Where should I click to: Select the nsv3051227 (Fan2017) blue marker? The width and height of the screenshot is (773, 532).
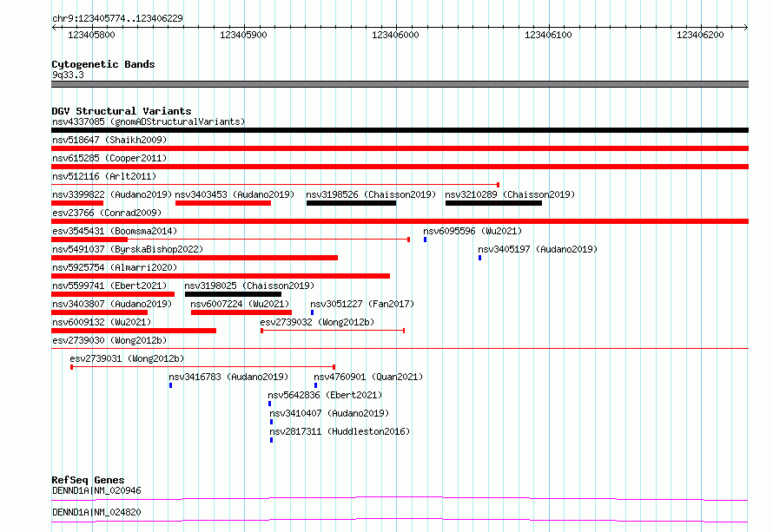[312, 312]
